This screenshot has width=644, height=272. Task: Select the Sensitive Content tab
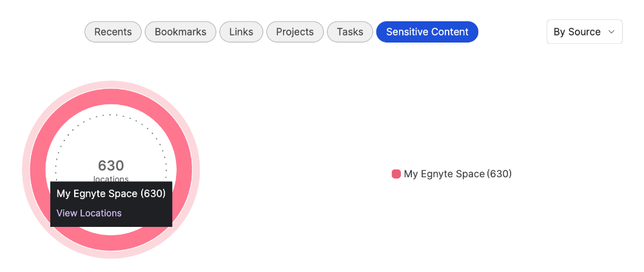click(x=427, y=32)
